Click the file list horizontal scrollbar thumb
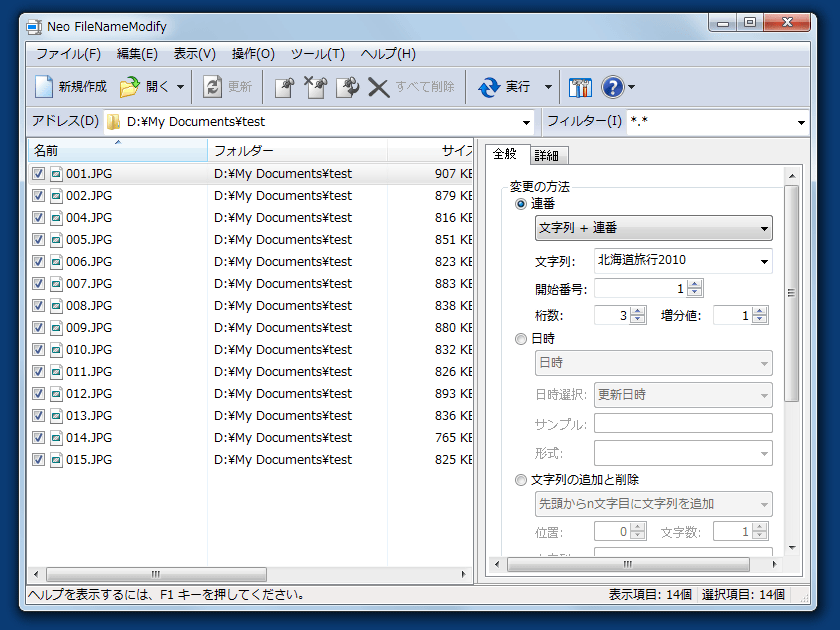Viewport: 840px width, 630px height. pos(156,574)
